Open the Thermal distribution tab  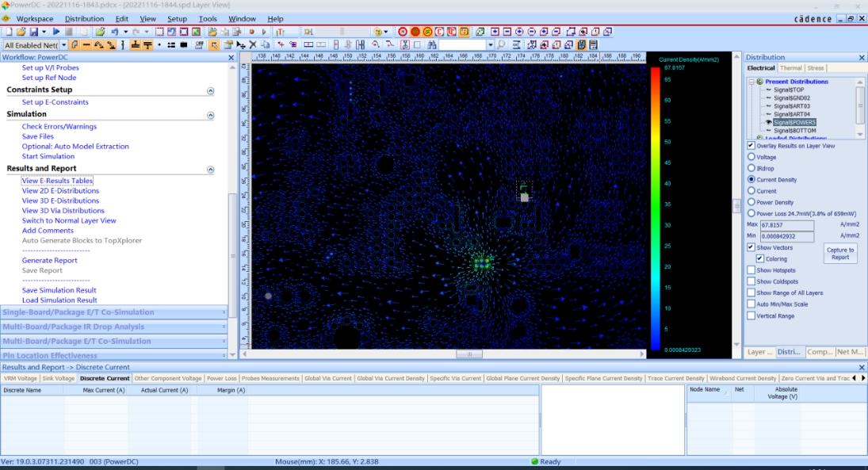pos(790,68)
